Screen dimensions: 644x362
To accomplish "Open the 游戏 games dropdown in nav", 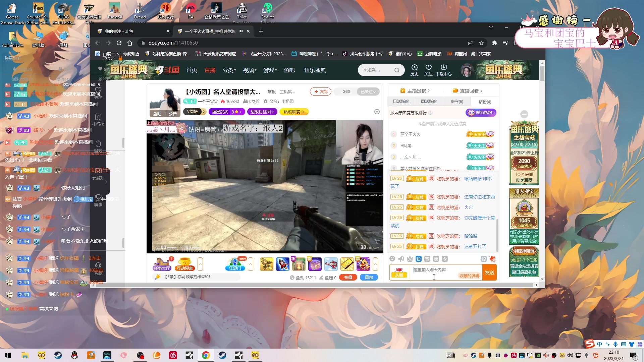I will tap(270, 70).
